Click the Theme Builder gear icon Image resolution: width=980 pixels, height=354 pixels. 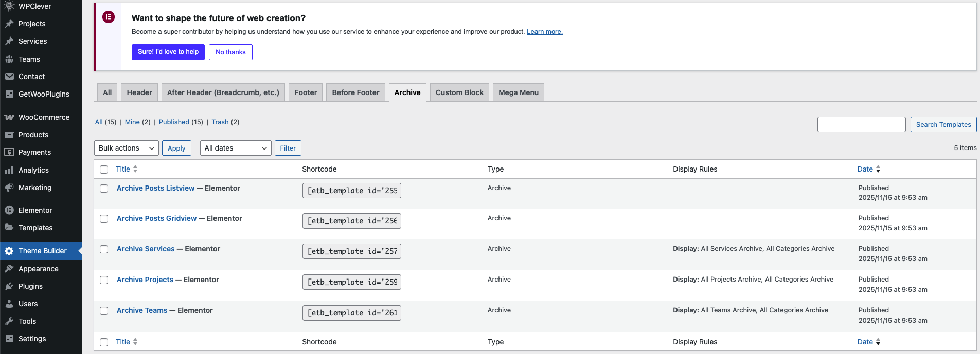pos(9,251)
